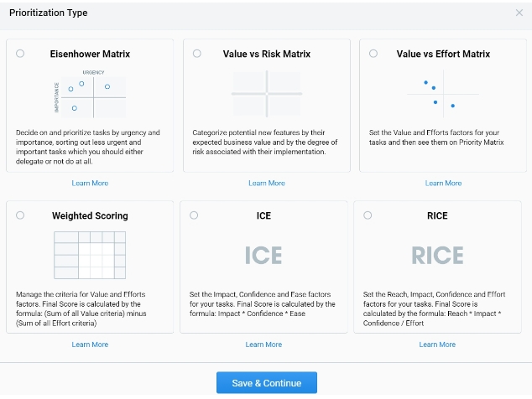
Task: Select the Weighted Scoring radio button
Action: tap(20, 215)
